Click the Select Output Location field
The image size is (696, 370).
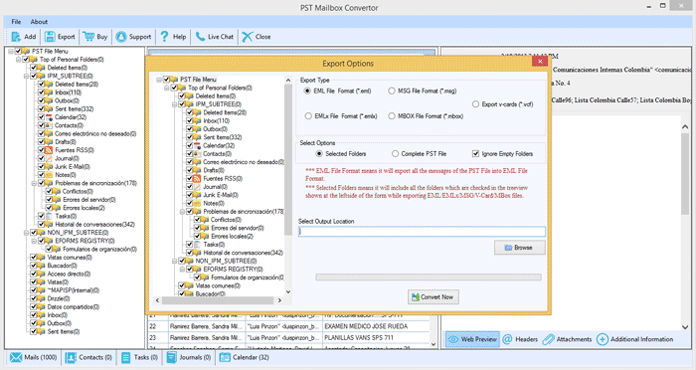point(422,232)
